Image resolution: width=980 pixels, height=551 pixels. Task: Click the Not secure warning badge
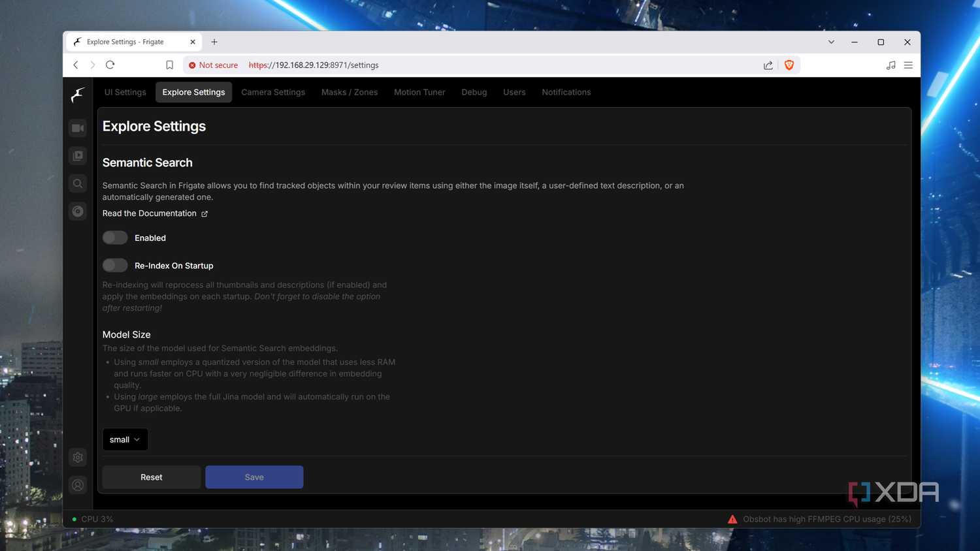pos(213,65)
